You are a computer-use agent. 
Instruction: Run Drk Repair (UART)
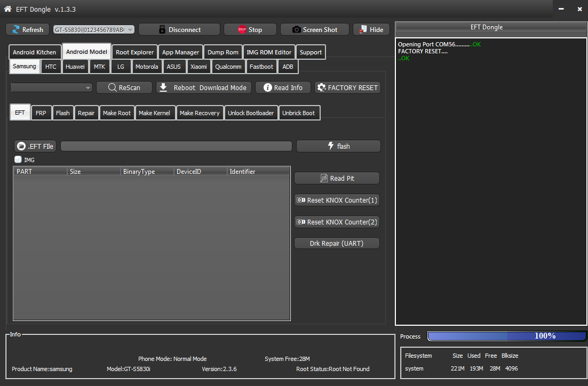tap(337, 243)
